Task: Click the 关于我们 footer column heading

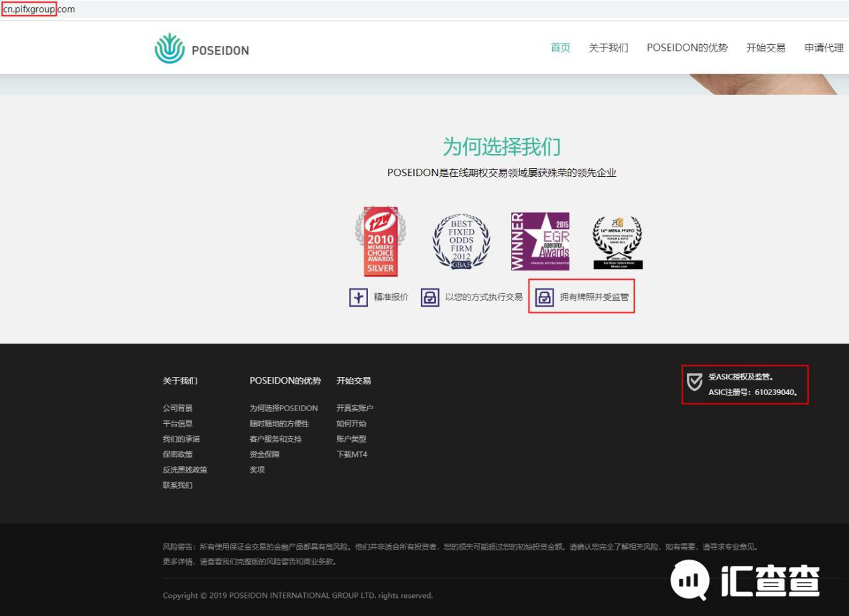Action: 180,380
